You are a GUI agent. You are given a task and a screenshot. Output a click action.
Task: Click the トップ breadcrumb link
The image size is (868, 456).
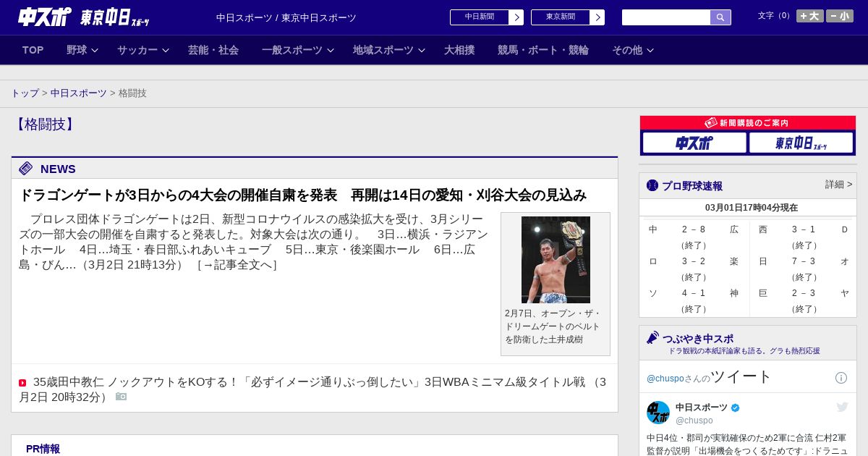[25, 93]
